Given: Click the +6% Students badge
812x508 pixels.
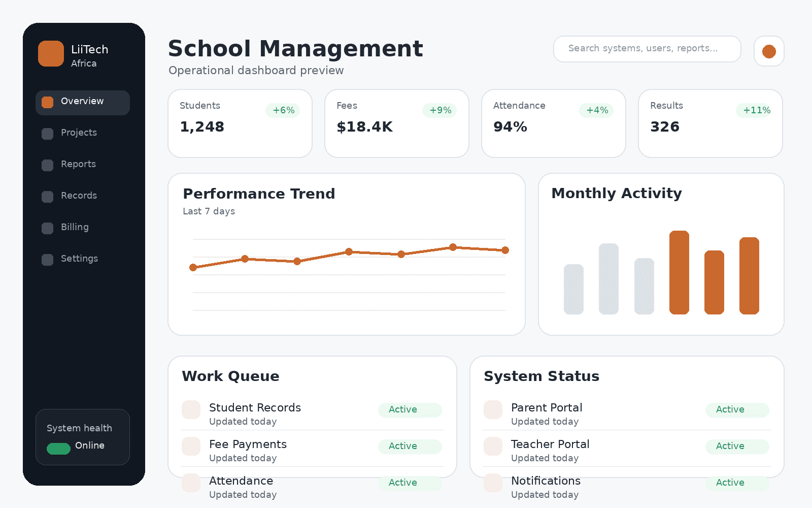Looking at the screenshot, I should click(283, 110).
